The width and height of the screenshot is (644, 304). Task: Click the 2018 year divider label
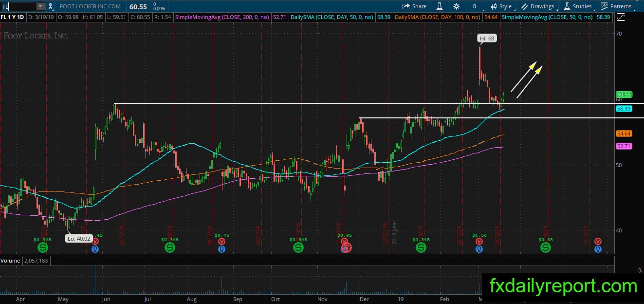coord(395,232)
